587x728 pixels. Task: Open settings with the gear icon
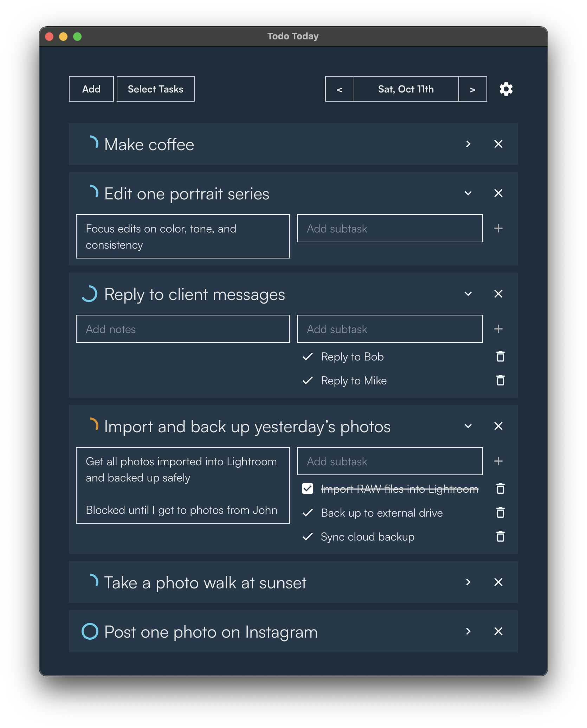pyautogui.click(x=506, y=89)
